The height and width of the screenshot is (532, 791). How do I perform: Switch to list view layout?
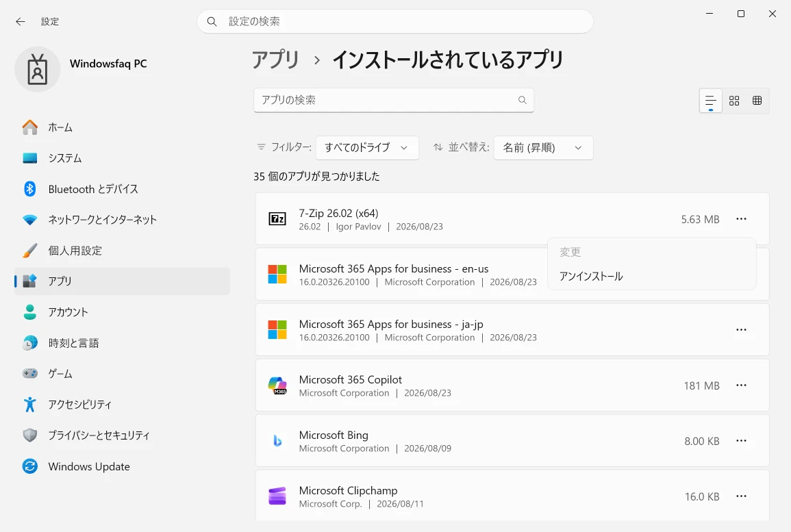point(710,101)
